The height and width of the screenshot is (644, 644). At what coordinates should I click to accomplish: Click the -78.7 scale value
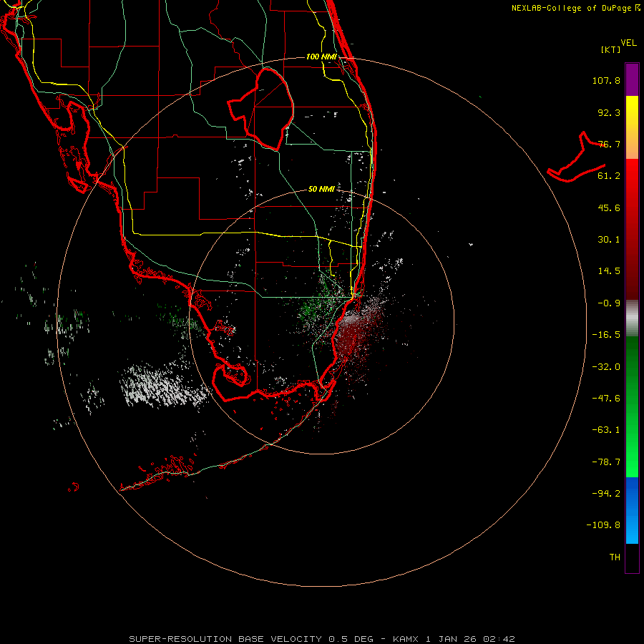point(606,462)
